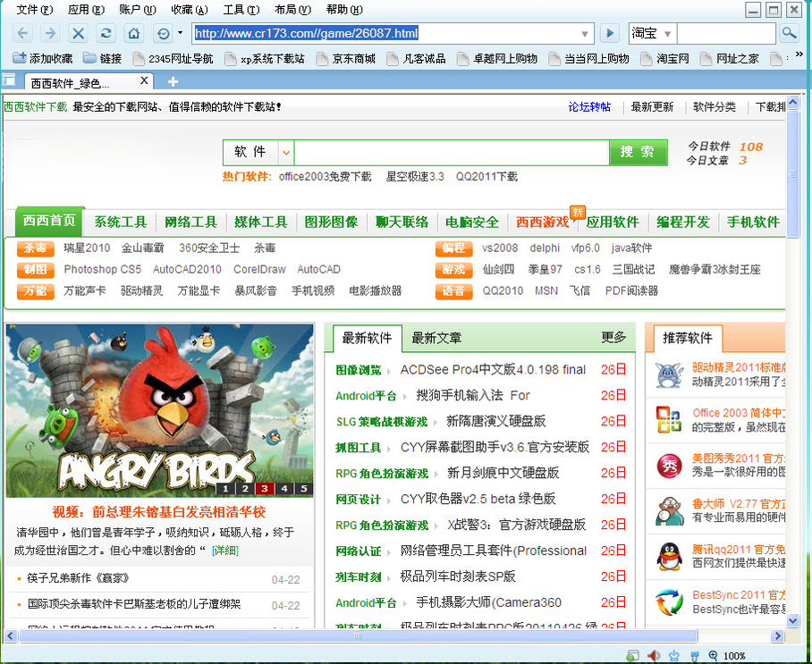The width and height of the screenshot is (812, 664).
Task: Click the green 搜索 button
Action: click(638, 152)
